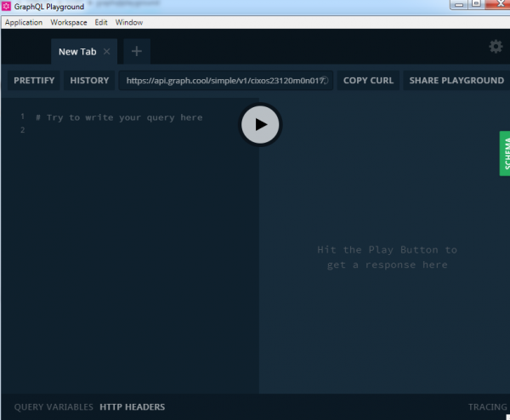Image resolution: width=510 pixels, height=420 pixels.
Task: Click the query editor comment line
Action: click(119, 117)
